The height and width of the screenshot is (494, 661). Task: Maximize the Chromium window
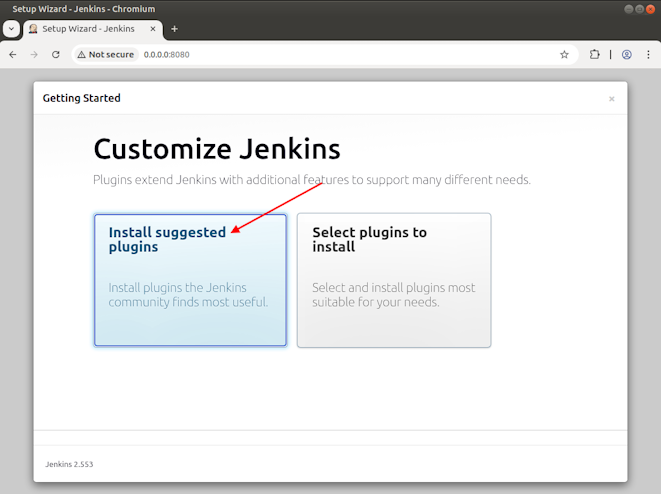(630, 9)
